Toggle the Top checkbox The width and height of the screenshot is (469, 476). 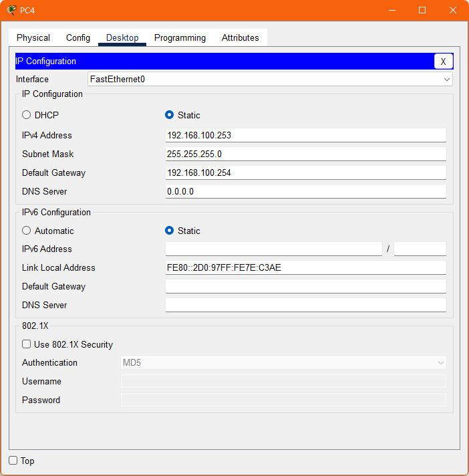click(x=13, y=461)
